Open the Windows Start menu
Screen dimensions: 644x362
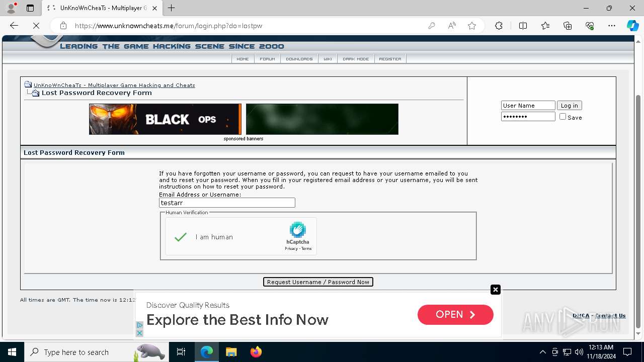click(x=12, y=352)
